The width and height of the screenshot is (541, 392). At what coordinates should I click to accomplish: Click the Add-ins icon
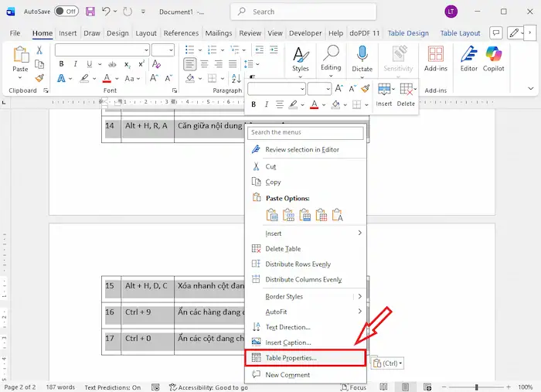tap(435, 53)
